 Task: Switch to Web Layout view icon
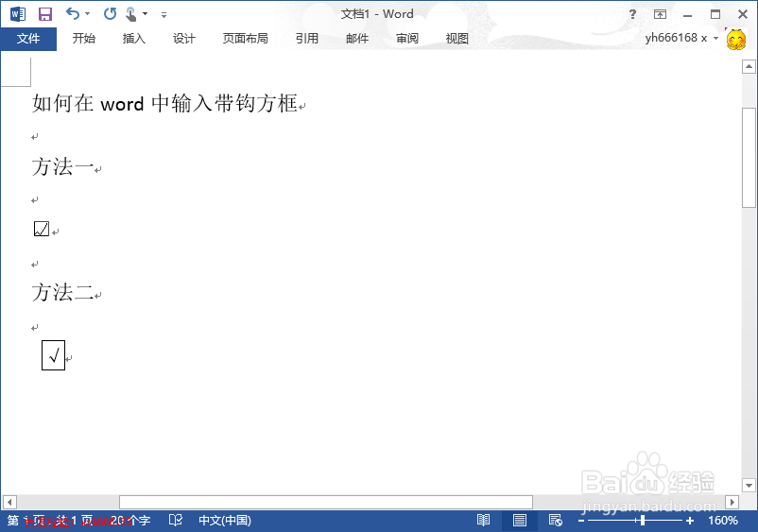[x=556, y=521]
